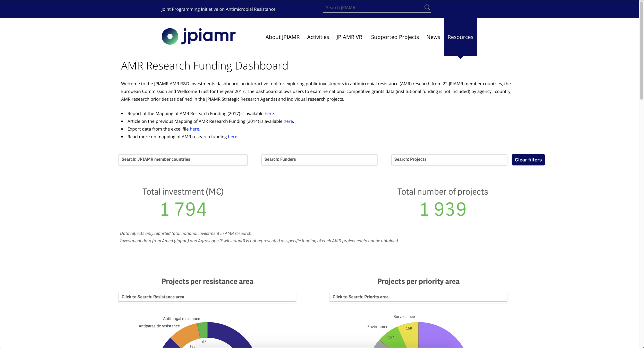The width and height of the screenshot is (644, 348).
Task: Click the total projects value 1 939
Action: click(x=443, y=209)
